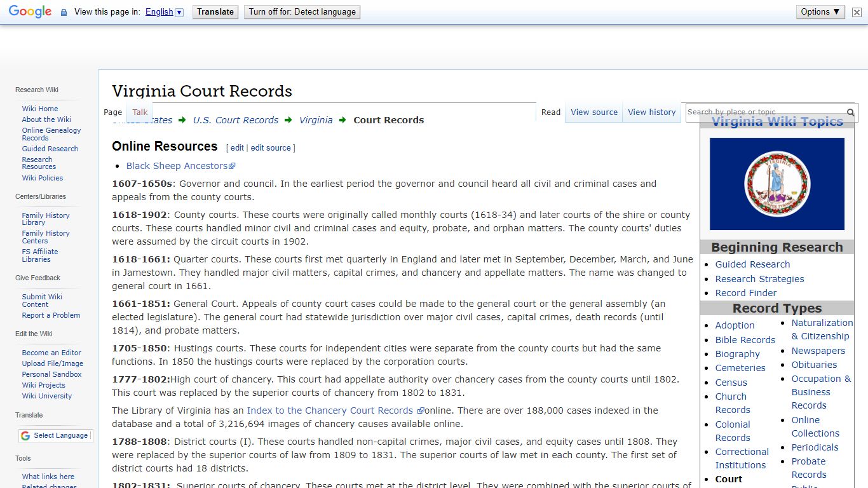Open Cemeteries record type

pos(740,368)
